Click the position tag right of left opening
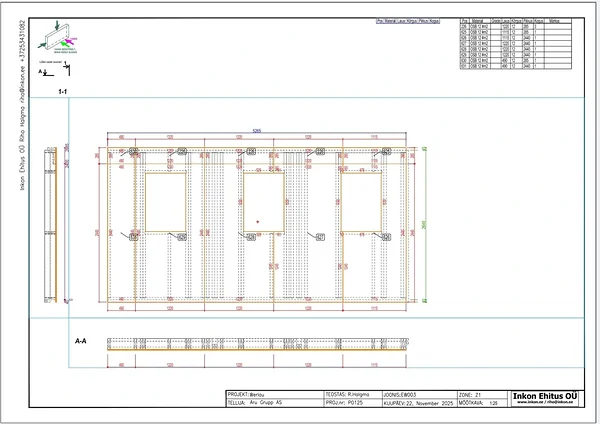This screenshot has height=424, width=600. pos(183,237)
